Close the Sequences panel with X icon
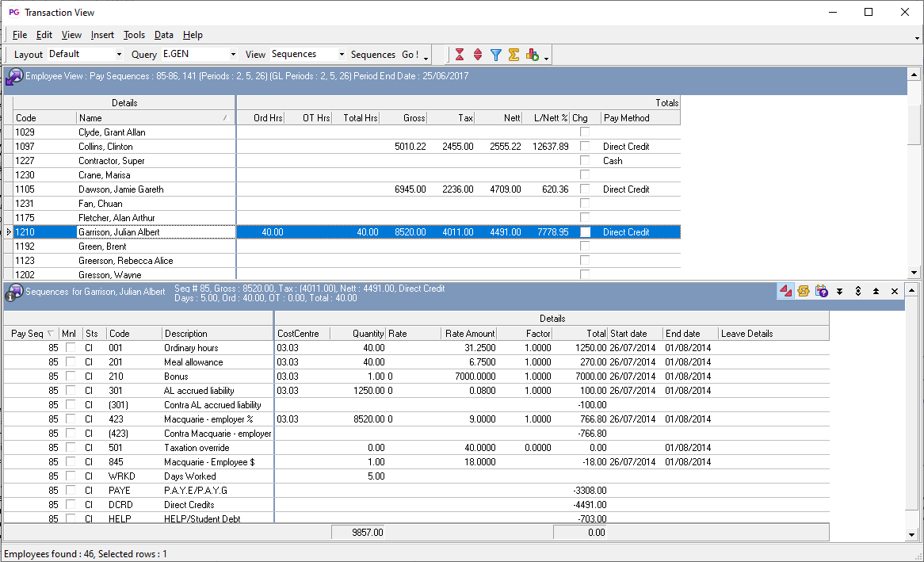The height and width of the screenshot is (562, 924). (895, 292)
